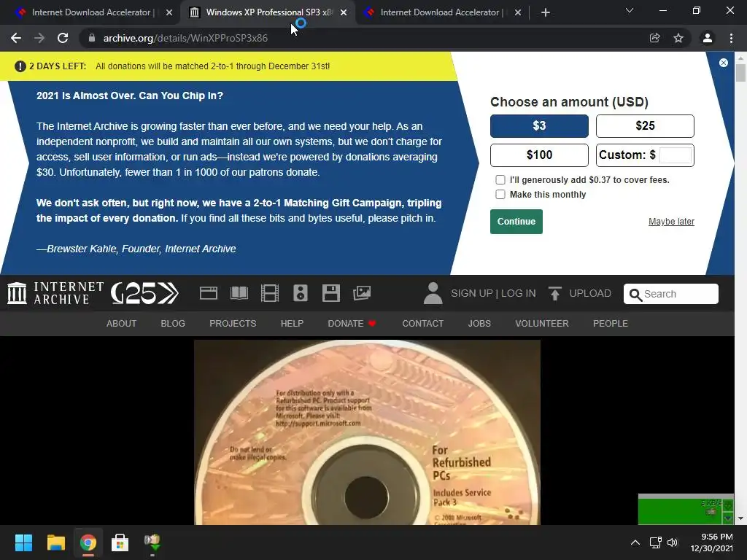This screenshot has width=747, height=560.
Task: Click the upload arrow icon
Action: (x=554, y=293)
